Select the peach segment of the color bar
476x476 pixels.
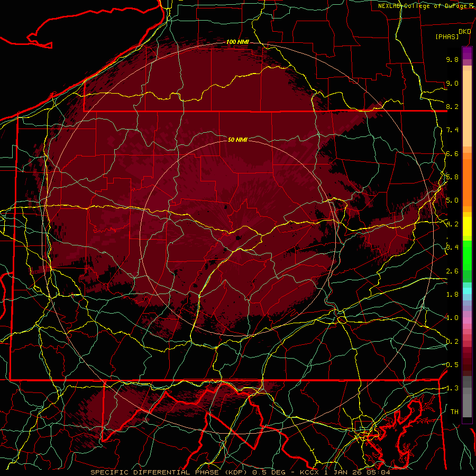coord(467,108)
